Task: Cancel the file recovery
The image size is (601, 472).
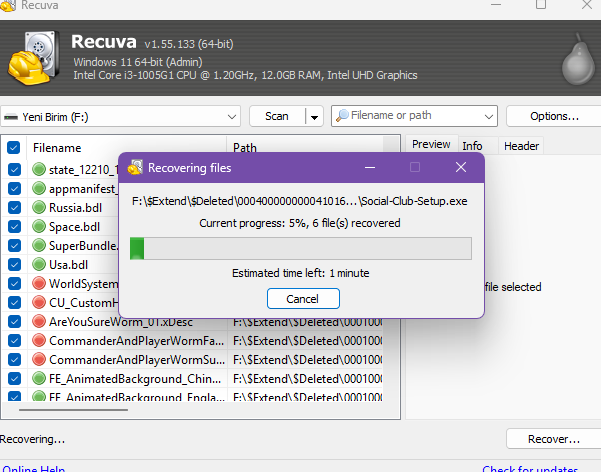Action: 303,299
